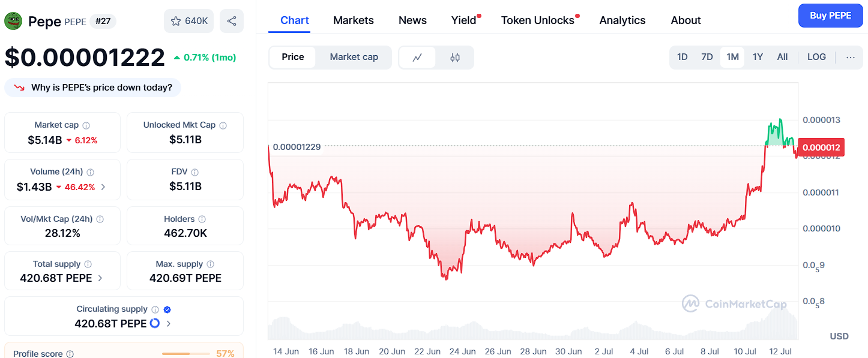Switch to line chart view icon
Image resolution: width=868 pixels, height=358 pixels.
[x=417, y=58]
